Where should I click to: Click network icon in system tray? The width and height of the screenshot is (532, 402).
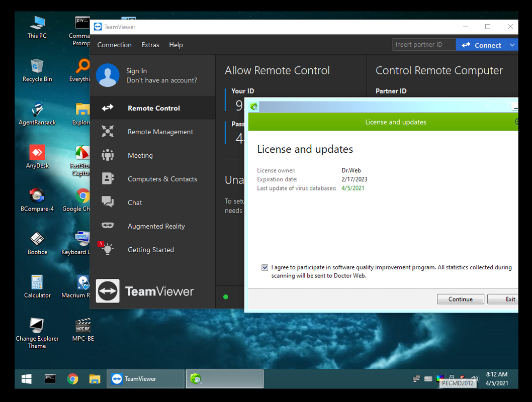[416, 378]
